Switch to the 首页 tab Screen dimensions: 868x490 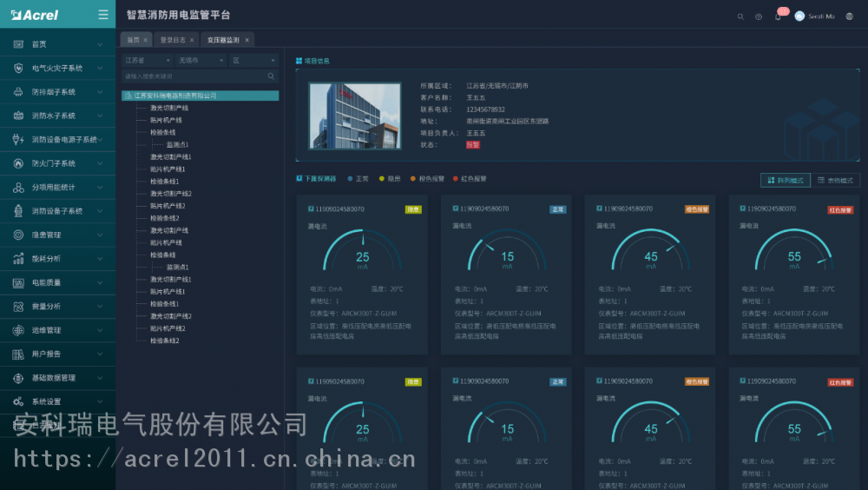[x=133, y=40]
